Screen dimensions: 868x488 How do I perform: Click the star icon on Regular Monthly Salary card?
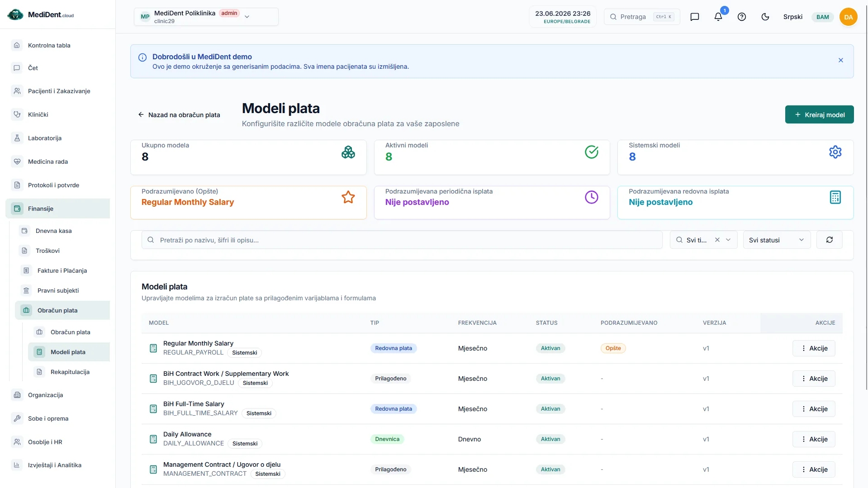point(348,197)
